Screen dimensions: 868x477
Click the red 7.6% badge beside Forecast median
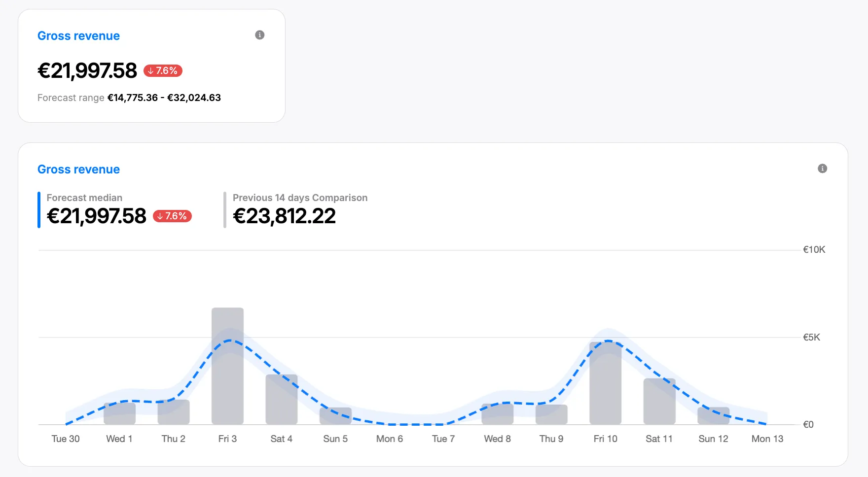172,216
